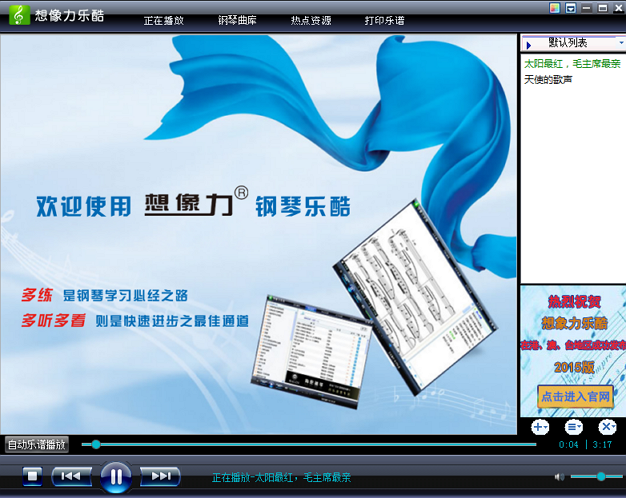
Task: Maximize the 想像力乐酷 window
Action: (x=603, y=8)
